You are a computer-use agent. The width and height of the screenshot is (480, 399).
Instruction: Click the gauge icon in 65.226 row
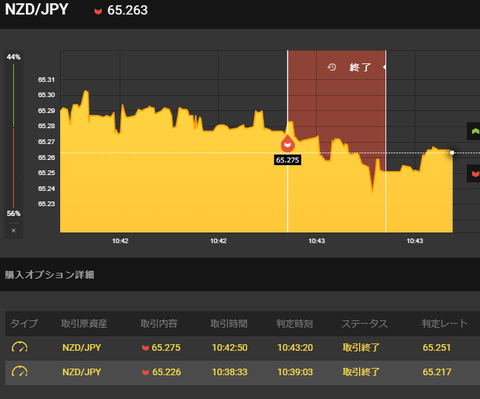[x=20, y=371]
